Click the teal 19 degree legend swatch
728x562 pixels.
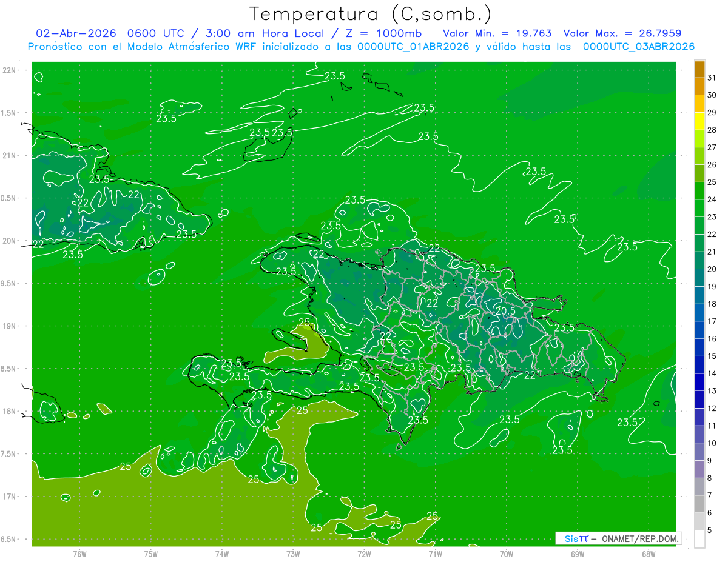click(699, 278)
